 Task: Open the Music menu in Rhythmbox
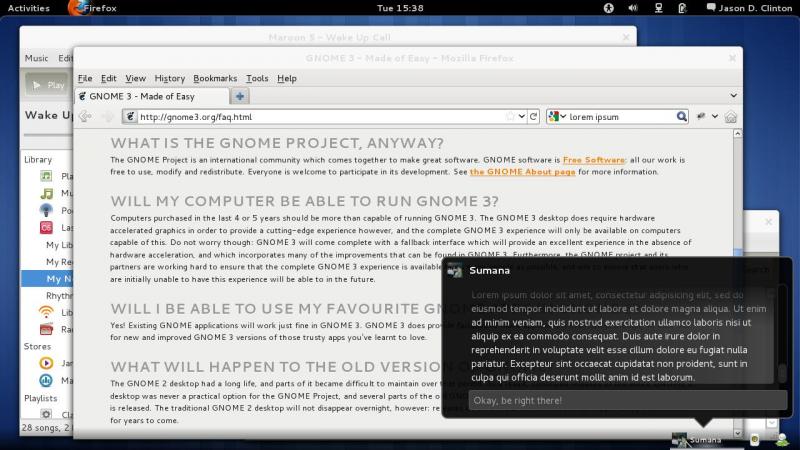(x=36, y=58)
